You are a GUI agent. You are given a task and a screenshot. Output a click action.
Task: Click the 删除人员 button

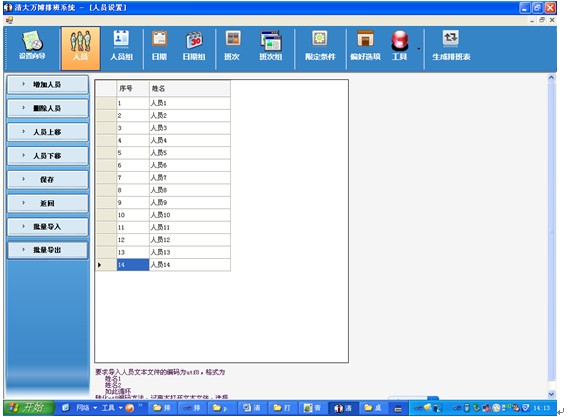(47, 108)
